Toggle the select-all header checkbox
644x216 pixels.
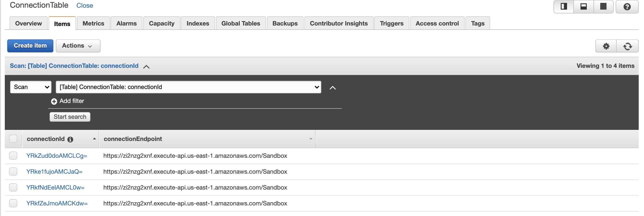pyautogui.click(x=13, y=139)
